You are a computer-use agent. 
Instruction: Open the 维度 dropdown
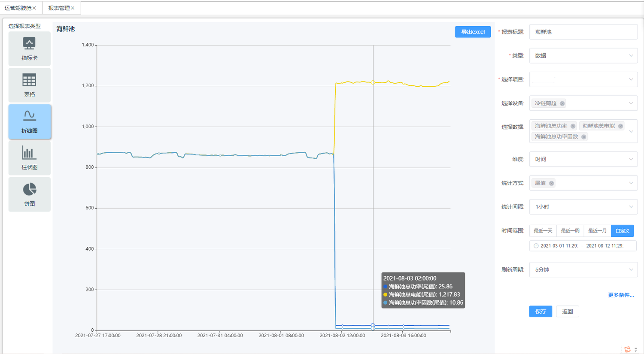(x=583, y=159)
